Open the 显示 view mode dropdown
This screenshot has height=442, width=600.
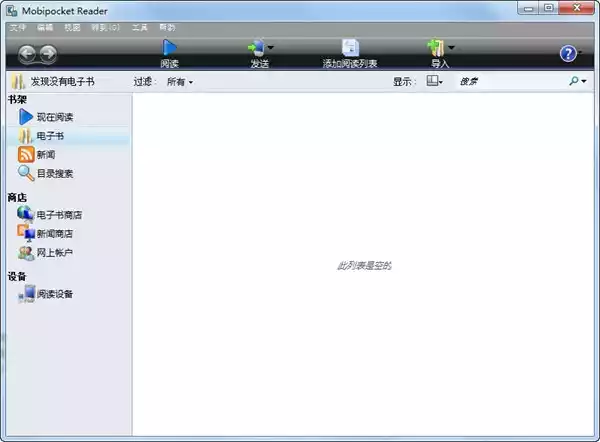point(435,82)
